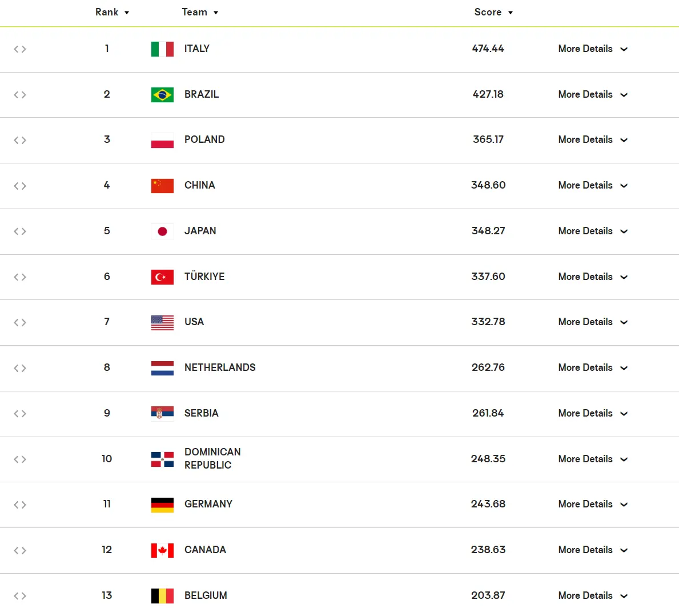The width and height of the screenshot is (679, 616).
Task: Click the rank movement arrows beside Poland
Action: (20, 140)
